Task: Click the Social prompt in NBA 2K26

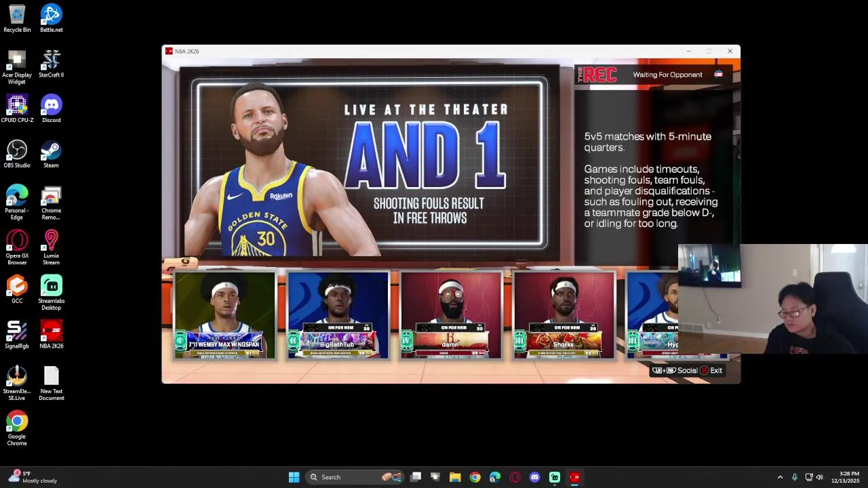Action: pos(675,371)
